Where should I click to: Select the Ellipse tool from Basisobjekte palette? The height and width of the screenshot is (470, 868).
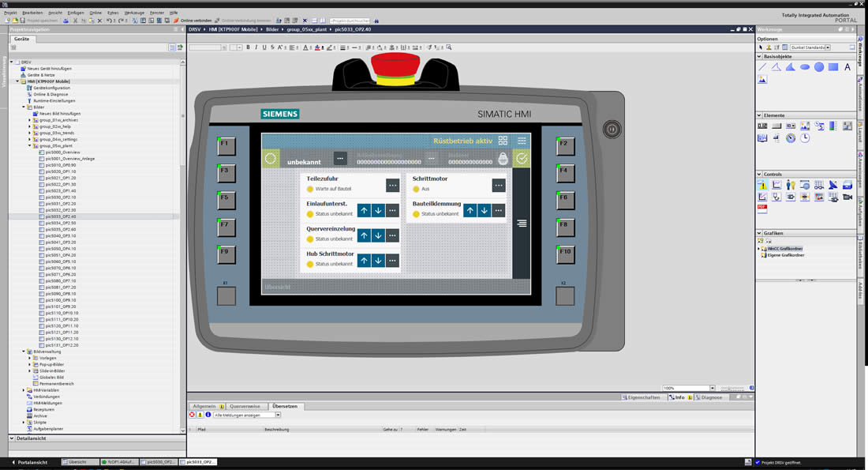804,66
